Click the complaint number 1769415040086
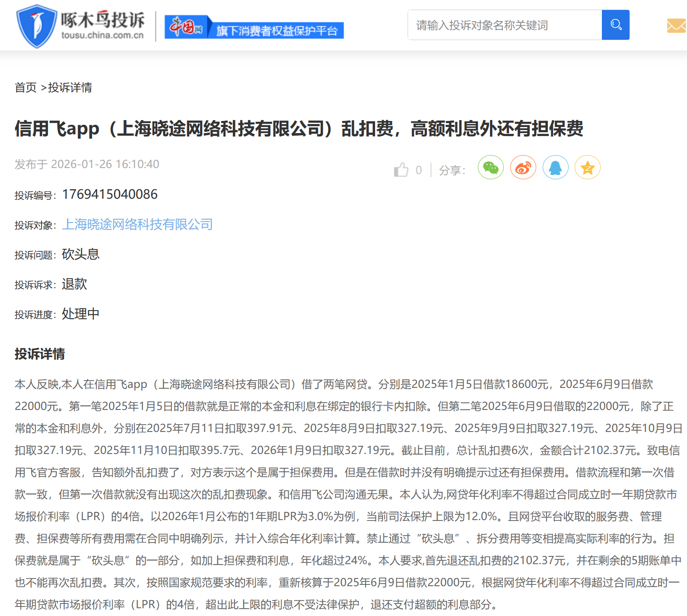 [110, 194]
